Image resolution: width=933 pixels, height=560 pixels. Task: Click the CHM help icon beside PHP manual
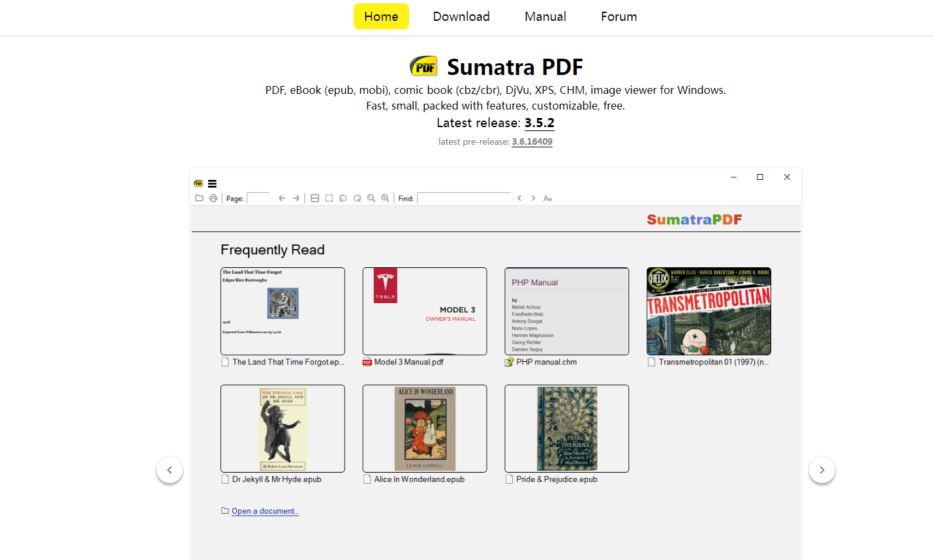pos(509,362)
